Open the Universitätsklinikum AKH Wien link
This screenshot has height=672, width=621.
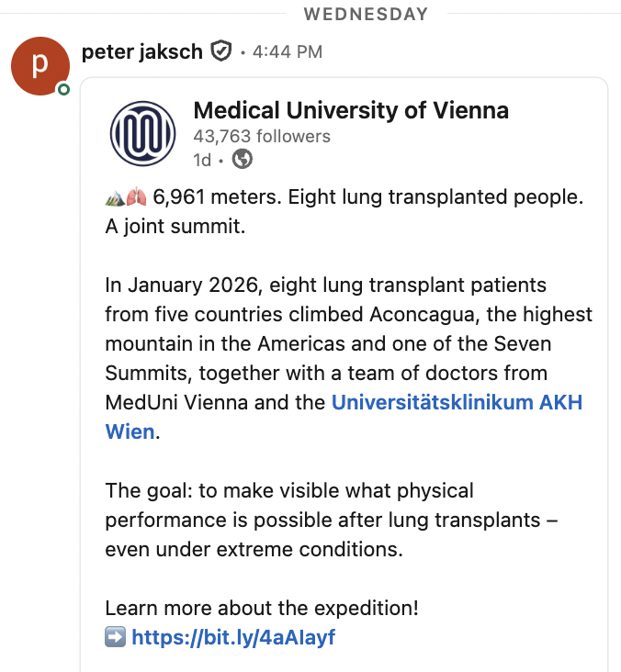pyautogui.click(x=456, y=403)
